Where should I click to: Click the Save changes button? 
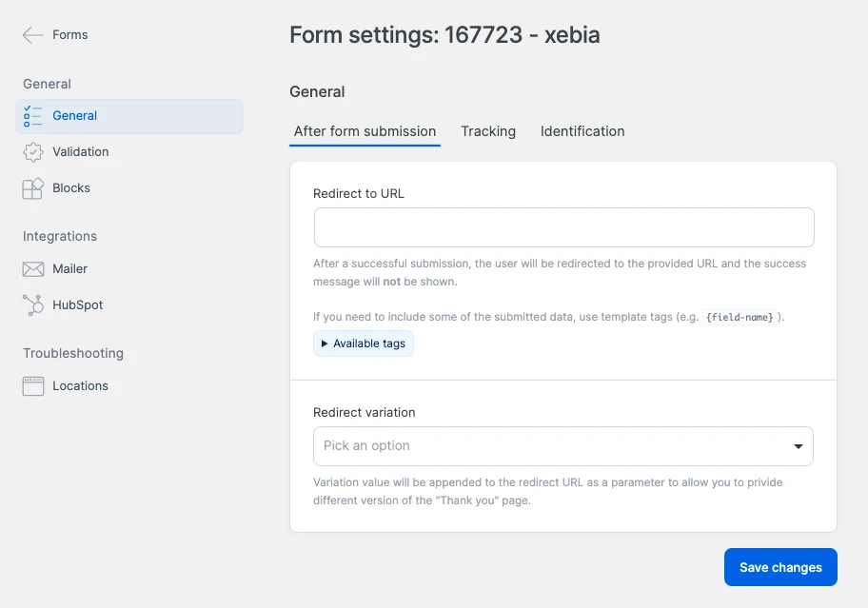pos(779,566)
